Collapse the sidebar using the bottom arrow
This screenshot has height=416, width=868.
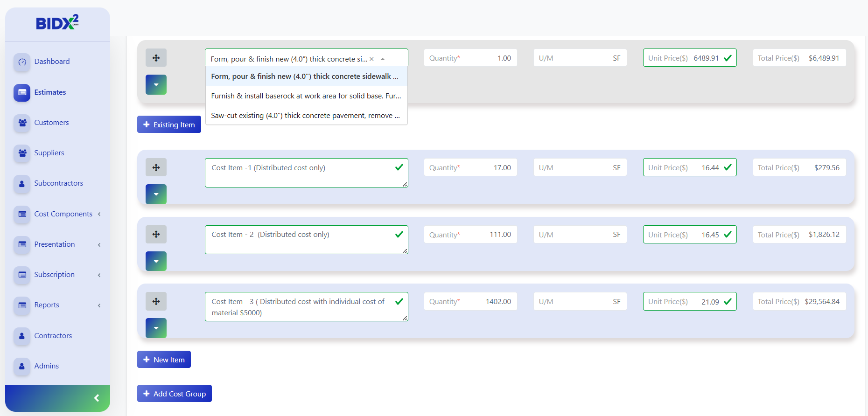[97, 398]
